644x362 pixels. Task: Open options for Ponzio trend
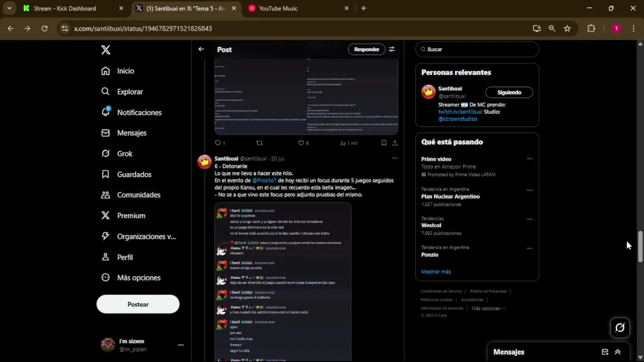529,248
